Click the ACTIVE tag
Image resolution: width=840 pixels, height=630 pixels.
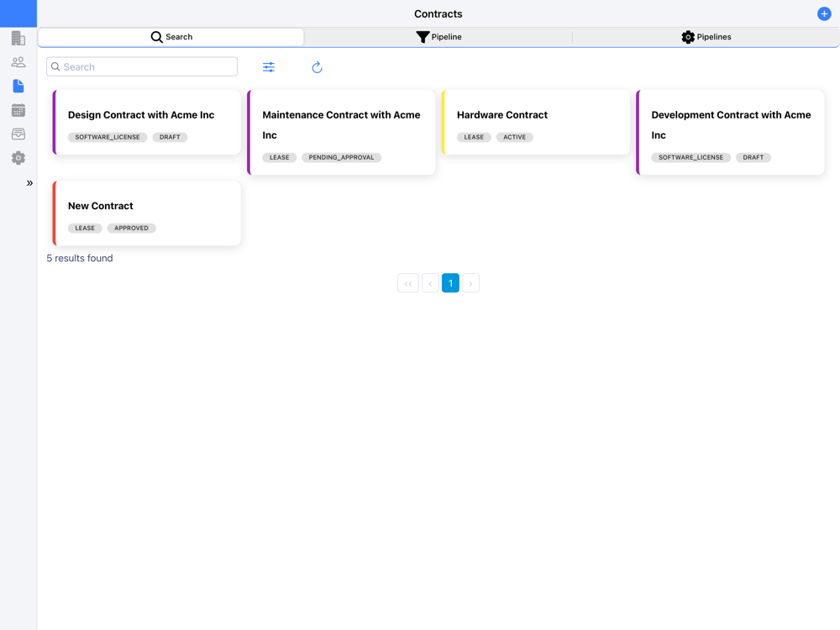tap(514, 137)
